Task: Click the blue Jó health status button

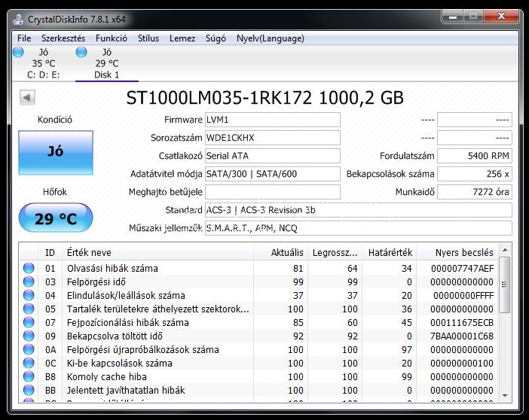Action: 56,153
